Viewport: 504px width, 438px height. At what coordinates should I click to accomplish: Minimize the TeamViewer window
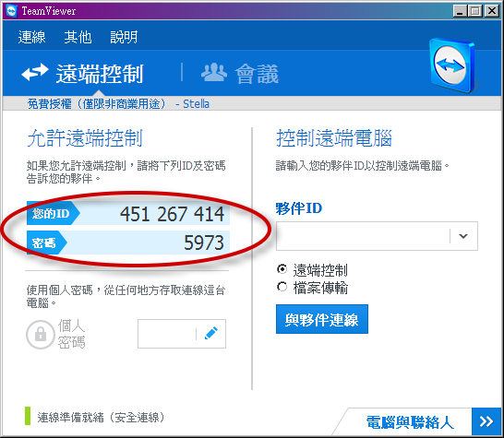click(460, 11)
